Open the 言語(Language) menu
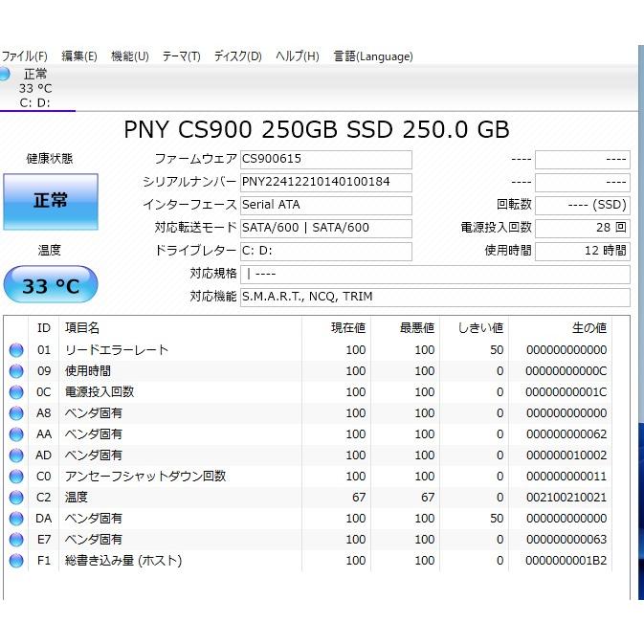644x644 pixels. [373, 56]
